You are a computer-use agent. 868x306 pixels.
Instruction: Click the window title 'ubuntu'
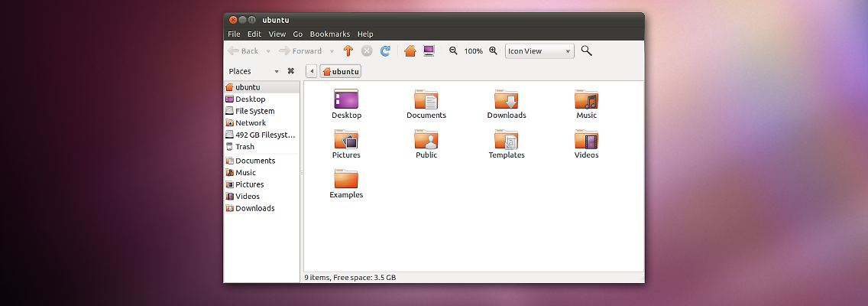click(276, 20)
